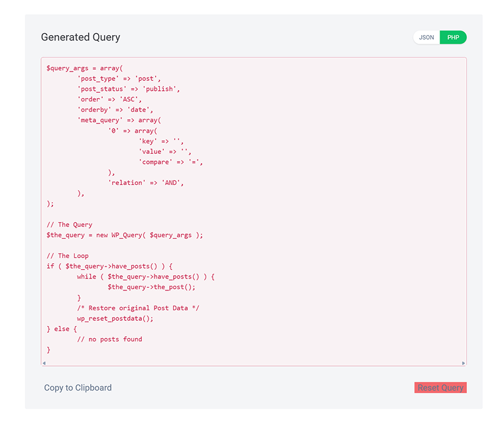Click the "// The Query" comment

point(70,224)
